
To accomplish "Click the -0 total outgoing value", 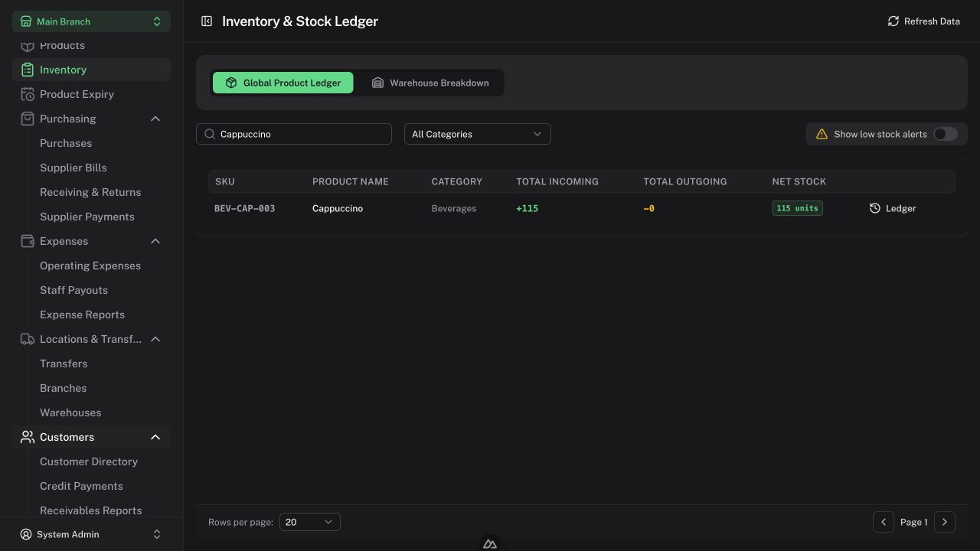I will pos(648,208).
